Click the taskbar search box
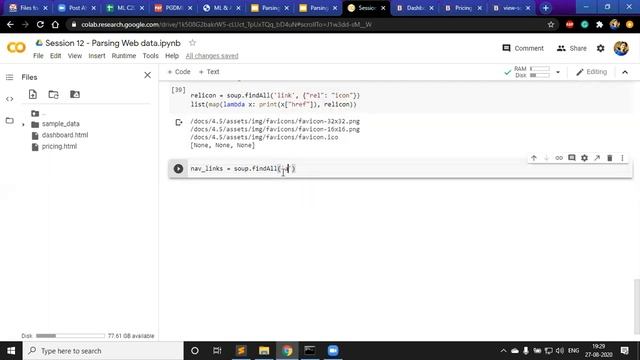The width and height of the screenshot is (640, 360). 103,351
